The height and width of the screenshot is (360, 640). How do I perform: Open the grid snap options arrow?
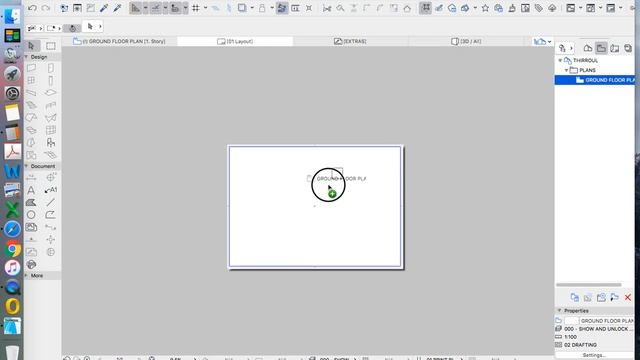pos(205,8)
